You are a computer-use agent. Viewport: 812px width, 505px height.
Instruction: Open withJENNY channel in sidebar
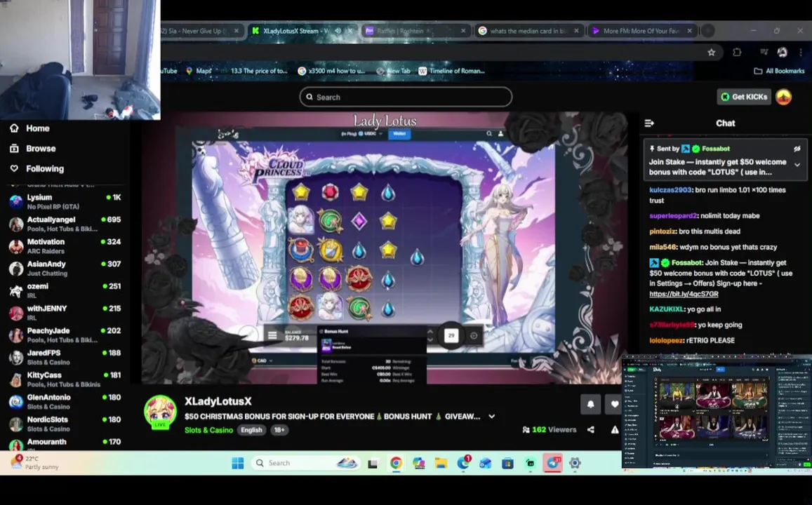coord(65,313)
